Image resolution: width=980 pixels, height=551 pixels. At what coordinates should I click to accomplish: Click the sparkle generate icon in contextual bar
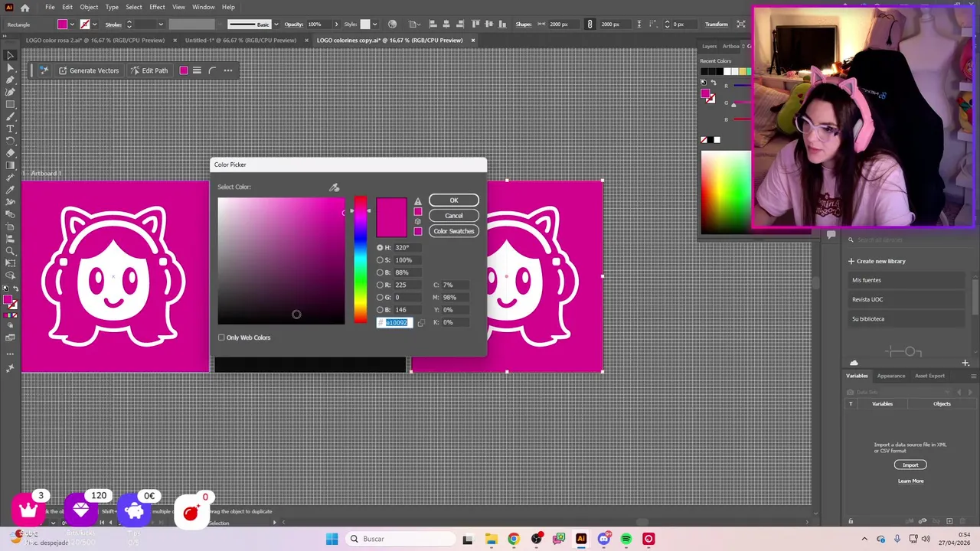tap(44, 70)
